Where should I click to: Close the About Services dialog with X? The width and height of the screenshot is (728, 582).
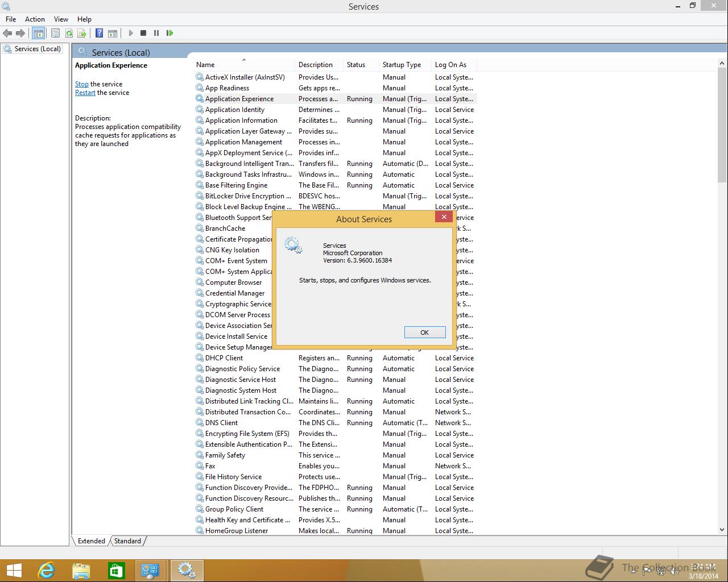tap(444, 217)
